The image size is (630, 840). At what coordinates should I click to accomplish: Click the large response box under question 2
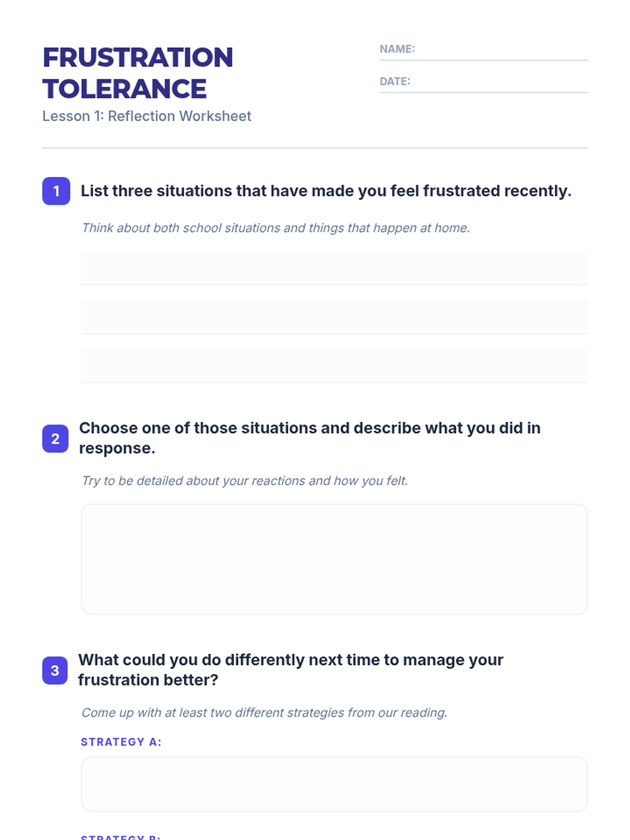click(x=334, y=559)
